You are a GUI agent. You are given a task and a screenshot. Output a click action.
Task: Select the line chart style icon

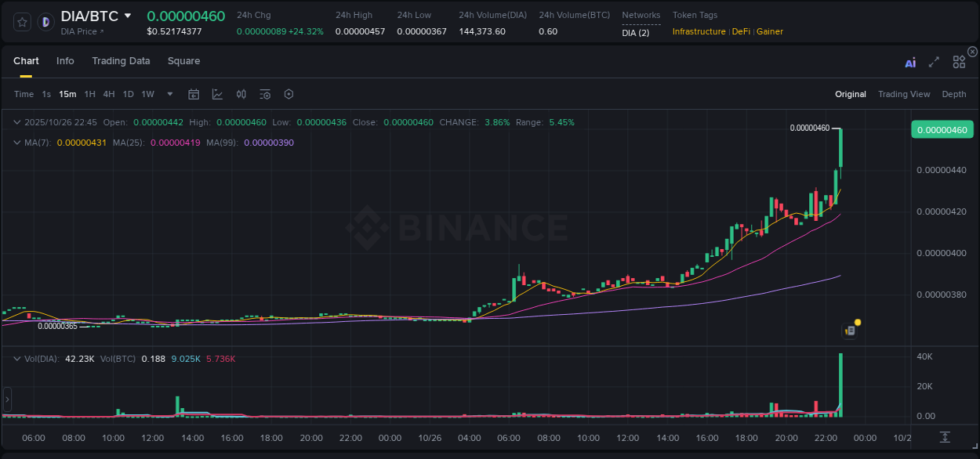217,94
